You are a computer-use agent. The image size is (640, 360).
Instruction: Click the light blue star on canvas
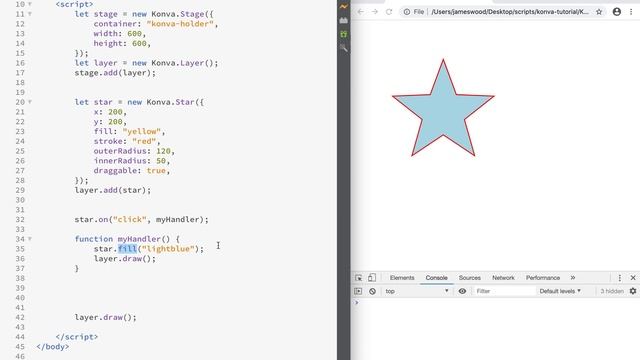coord(443,110)
